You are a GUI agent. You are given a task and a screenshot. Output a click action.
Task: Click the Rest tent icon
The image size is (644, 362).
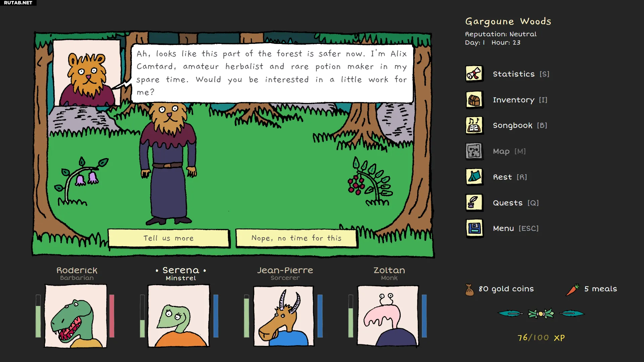(x=474, y=177)
